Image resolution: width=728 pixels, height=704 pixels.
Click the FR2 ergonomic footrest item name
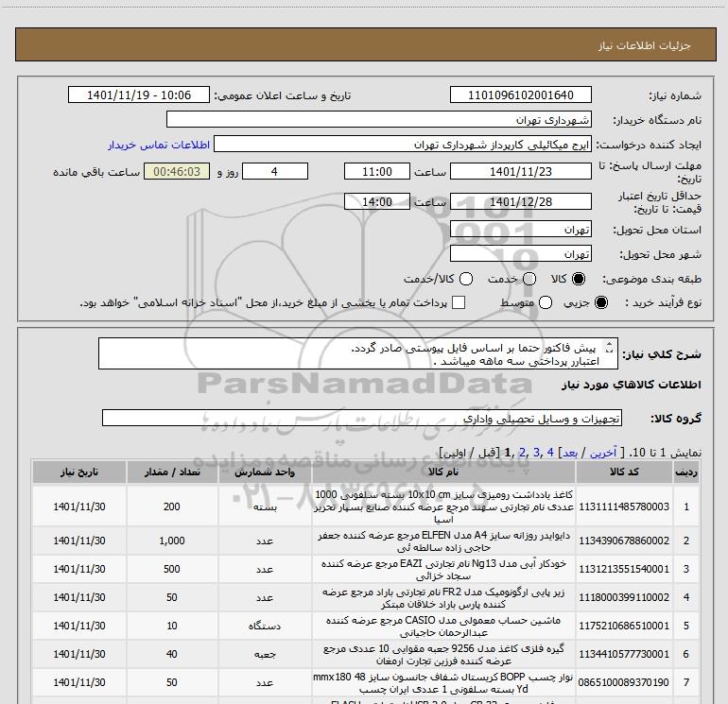(443, 598)
